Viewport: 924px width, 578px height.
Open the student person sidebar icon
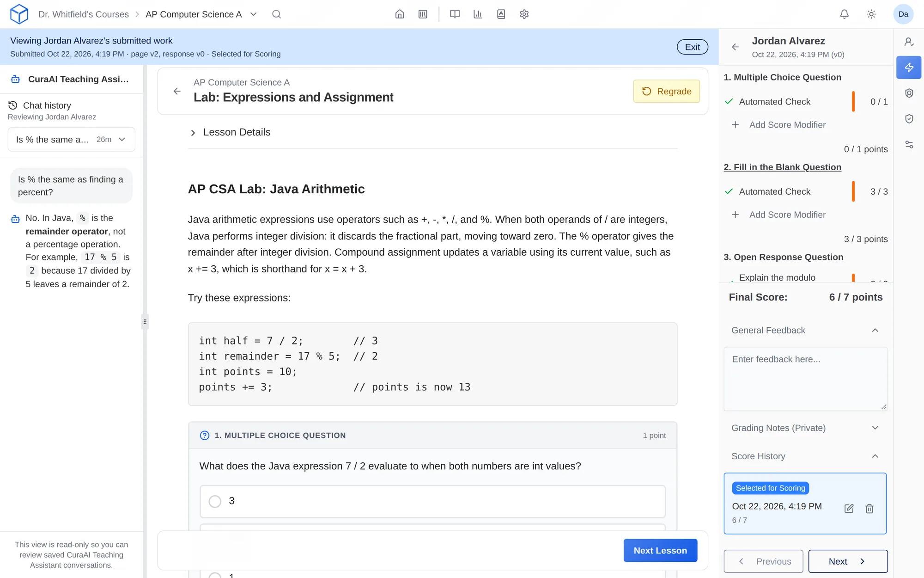pyautogui.click(x=909, y=42)
